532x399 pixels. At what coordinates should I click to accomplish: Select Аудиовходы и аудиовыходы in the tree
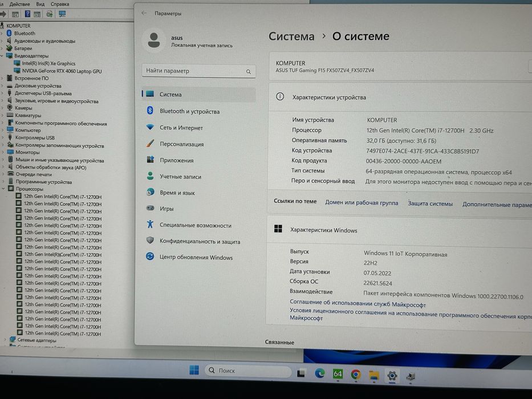(x=45, y=40)
